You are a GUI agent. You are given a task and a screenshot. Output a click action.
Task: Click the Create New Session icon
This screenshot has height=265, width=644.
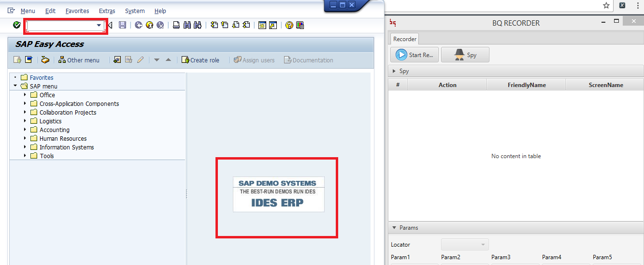262,25
